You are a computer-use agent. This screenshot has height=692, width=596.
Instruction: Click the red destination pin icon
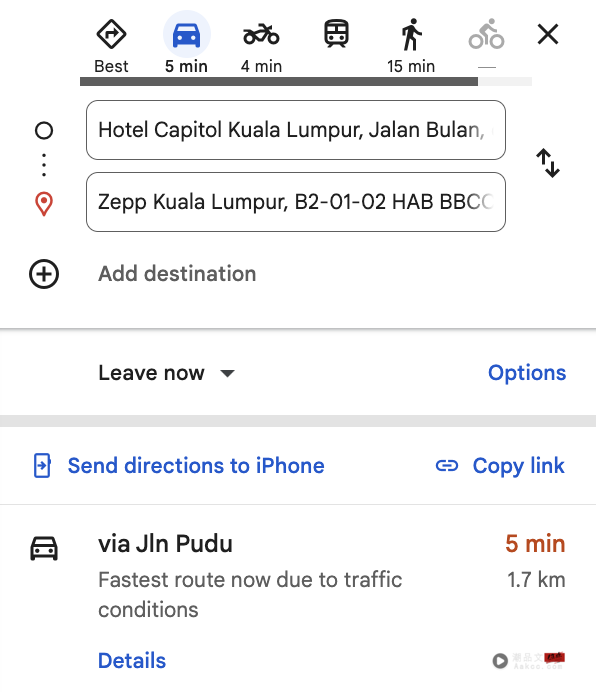click(x=44, y=203)
